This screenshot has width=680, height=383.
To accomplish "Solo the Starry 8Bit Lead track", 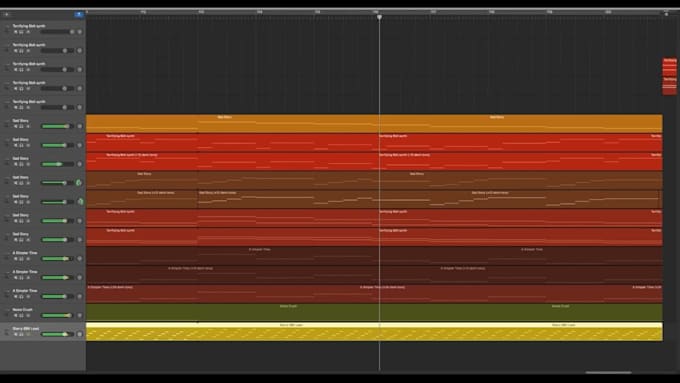I will point(21,334).
